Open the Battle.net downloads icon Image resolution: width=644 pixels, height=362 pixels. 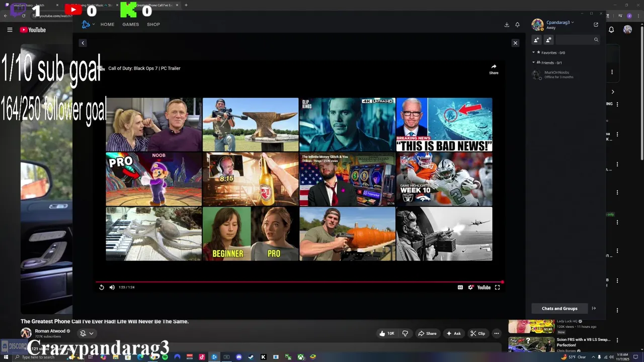coord(507,25)
